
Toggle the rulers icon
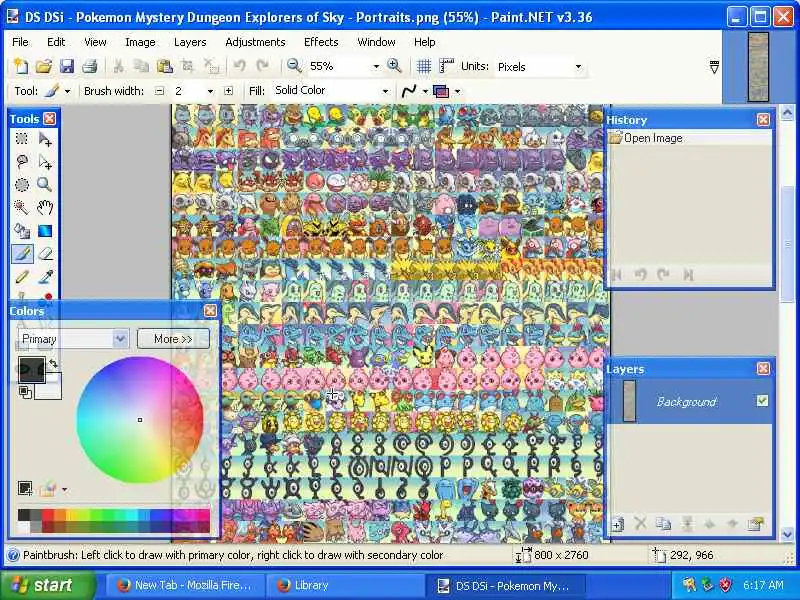(446, 66)
